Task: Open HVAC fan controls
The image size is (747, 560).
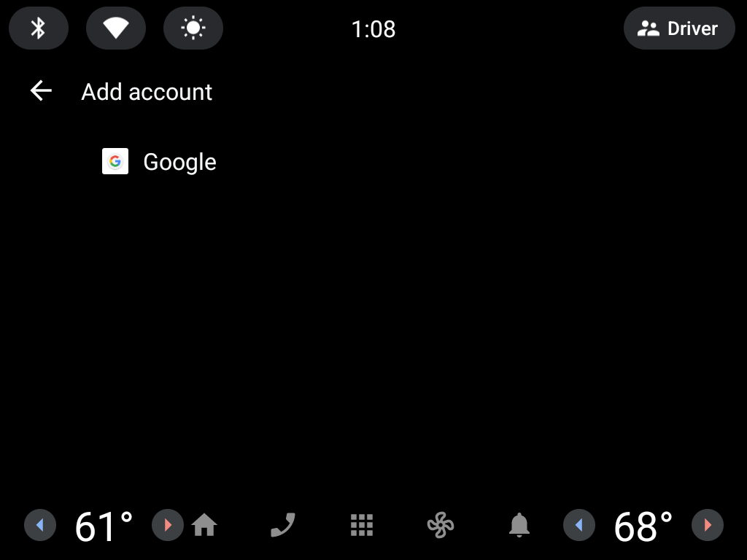Action: coord(441,525)
